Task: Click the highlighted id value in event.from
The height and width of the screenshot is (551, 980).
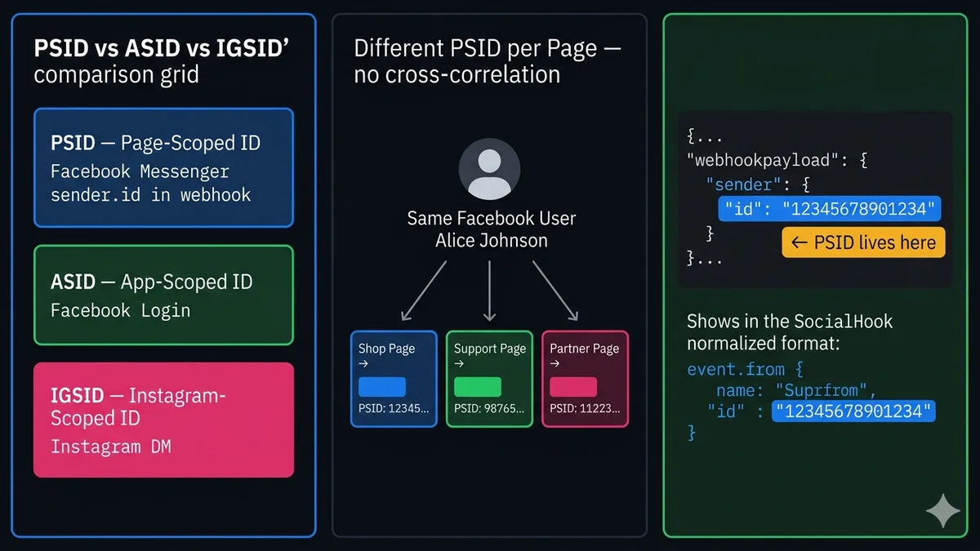Action: click(x=854, y=411)
